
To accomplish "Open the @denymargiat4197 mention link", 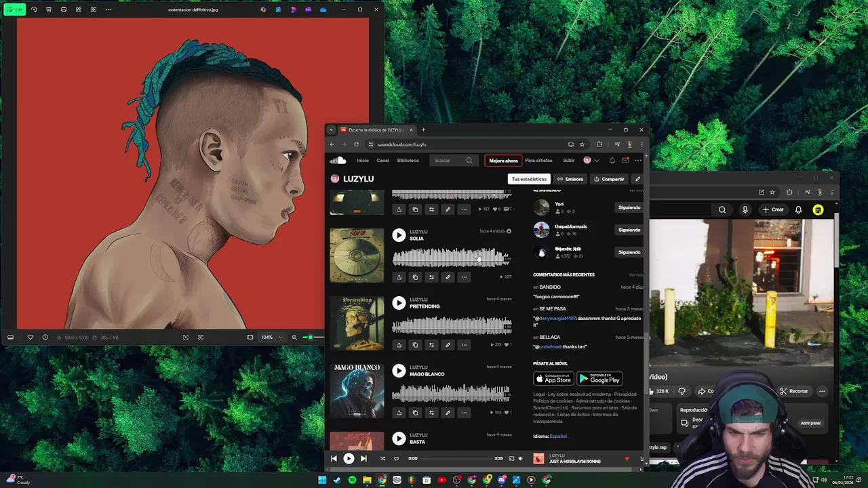I will click(557, 318).
